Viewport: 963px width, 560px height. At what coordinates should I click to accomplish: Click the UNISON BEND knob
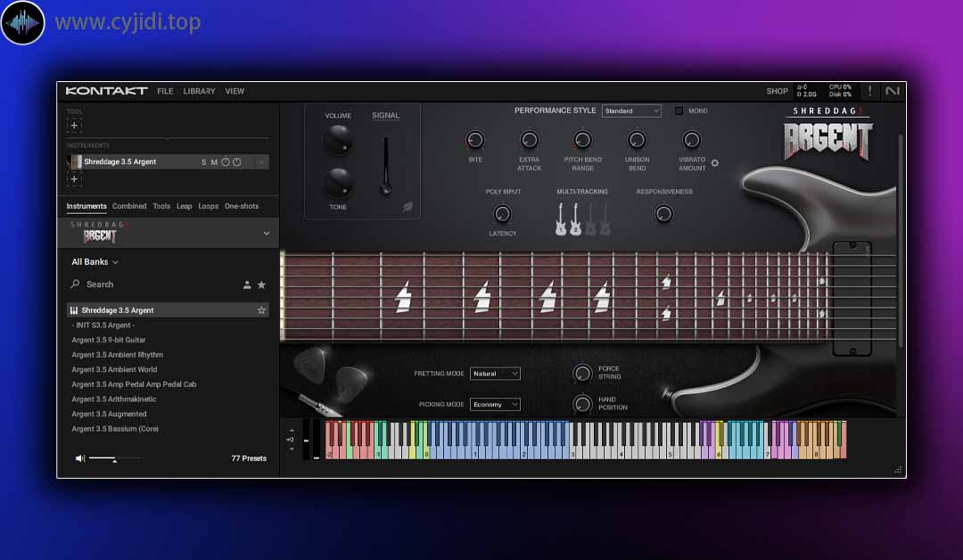(x=637, y=141)
